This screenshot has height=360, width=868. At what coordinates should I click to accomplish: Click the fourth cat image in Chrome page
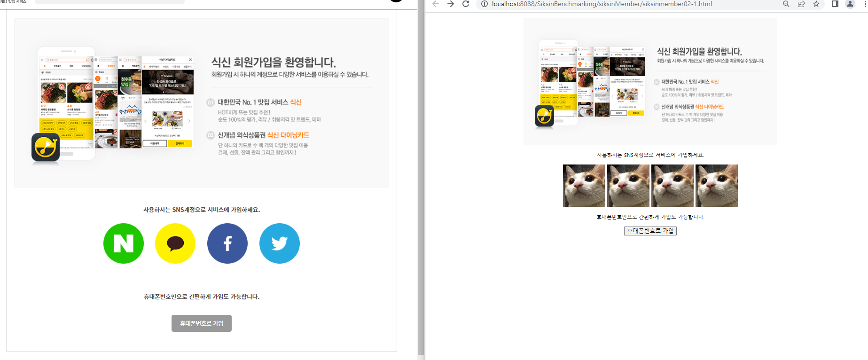coord(717,186)
